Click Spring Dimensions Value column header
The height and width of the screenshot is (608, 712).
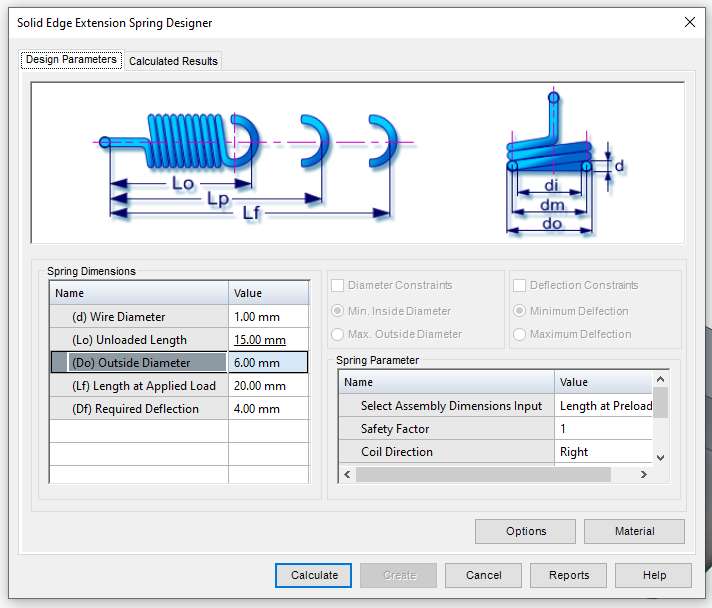269,293
